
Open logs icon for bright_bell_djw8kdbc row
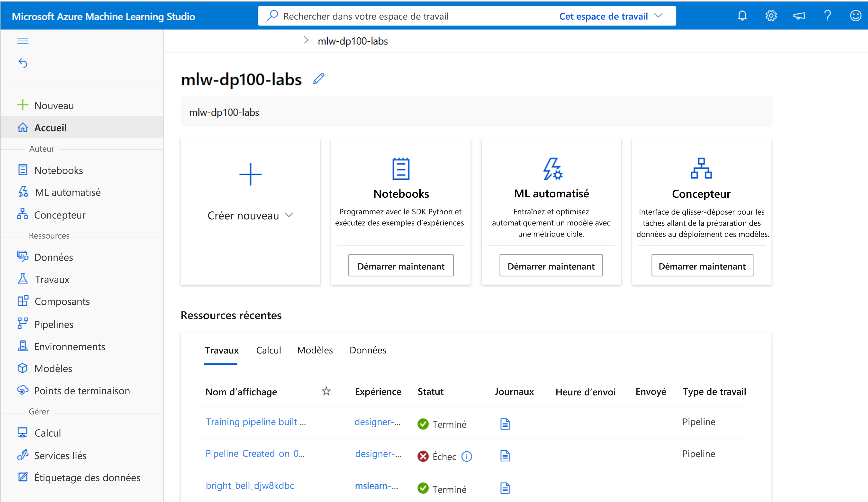(x=505, y=488)
